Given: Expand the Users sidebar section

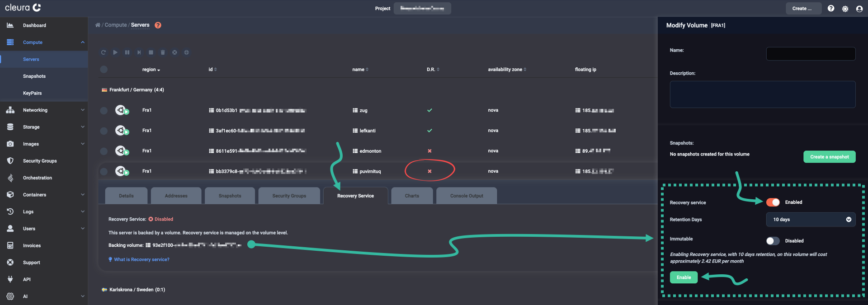Looking at the screenshot, I should (x=83, y=229).
